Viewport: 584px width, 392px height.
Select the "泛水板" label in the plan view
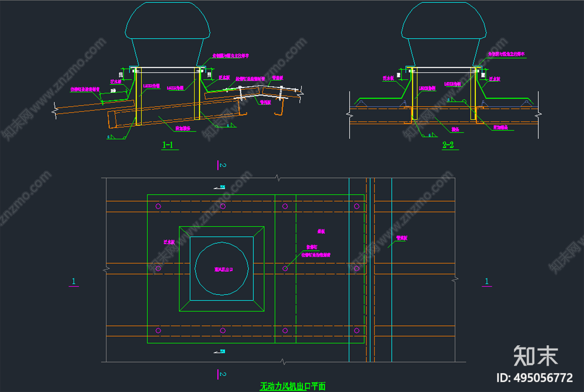169,242
